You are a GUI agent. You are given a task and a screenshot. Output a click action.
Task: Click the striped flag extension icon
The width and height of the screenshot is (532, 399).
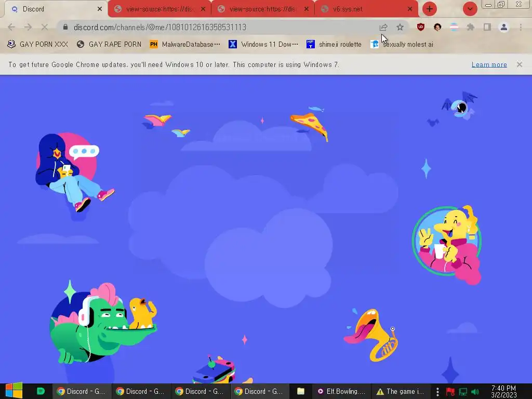[x=454, y=27]
